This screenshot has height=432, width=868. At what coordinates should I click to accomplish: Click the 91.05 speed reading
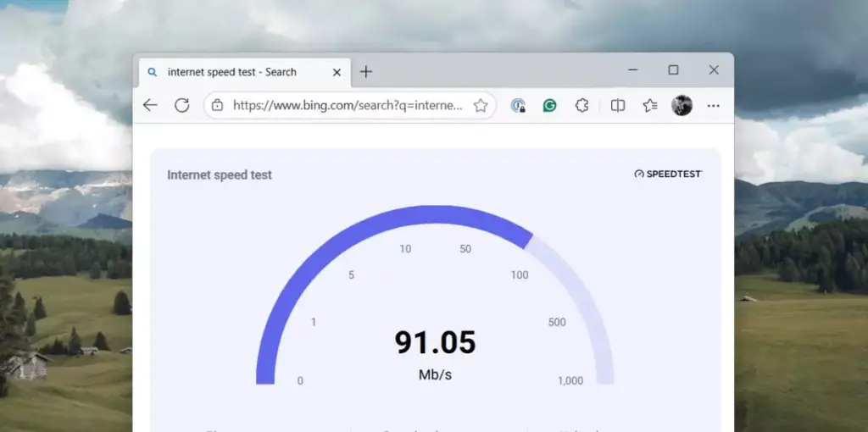[x=435, y=342]
